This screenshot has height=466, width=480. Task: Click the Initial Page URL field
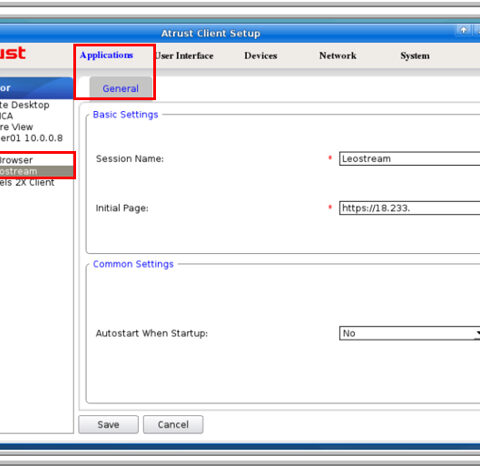click(x=410, y=208)
